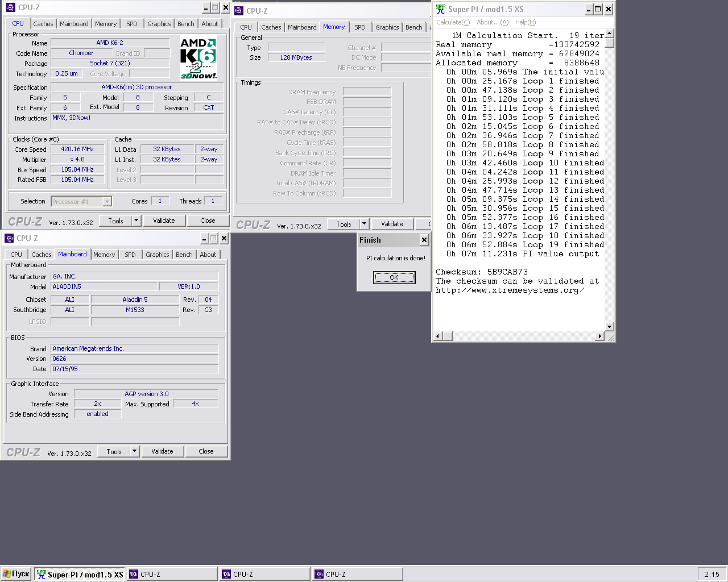Click Close button in bottom Mainboard window
This screenshot has height=582, width=728.
coord(206,451)
